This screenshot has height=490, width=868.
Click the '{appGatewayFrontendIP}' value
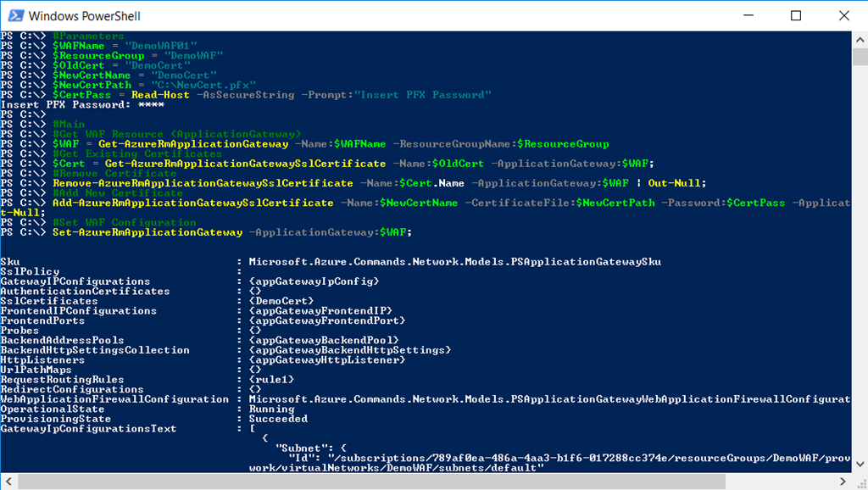320,311
